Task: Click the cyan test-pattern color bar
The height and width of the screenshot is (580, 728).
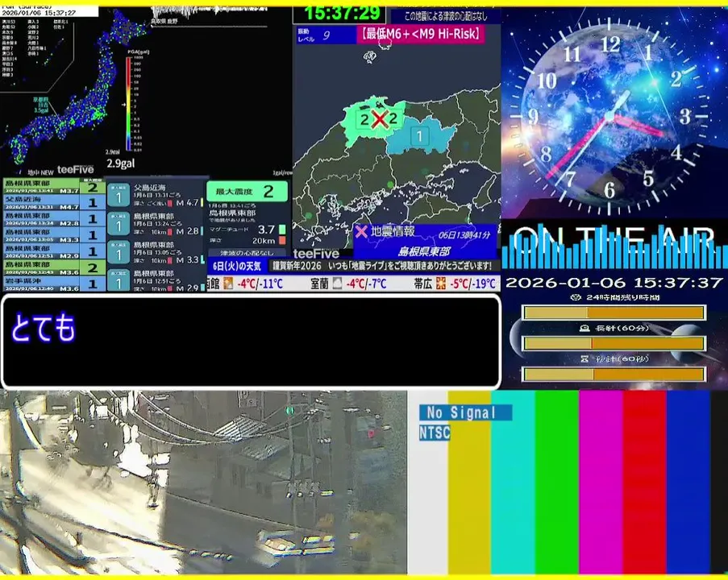Action: coord(513,483)
